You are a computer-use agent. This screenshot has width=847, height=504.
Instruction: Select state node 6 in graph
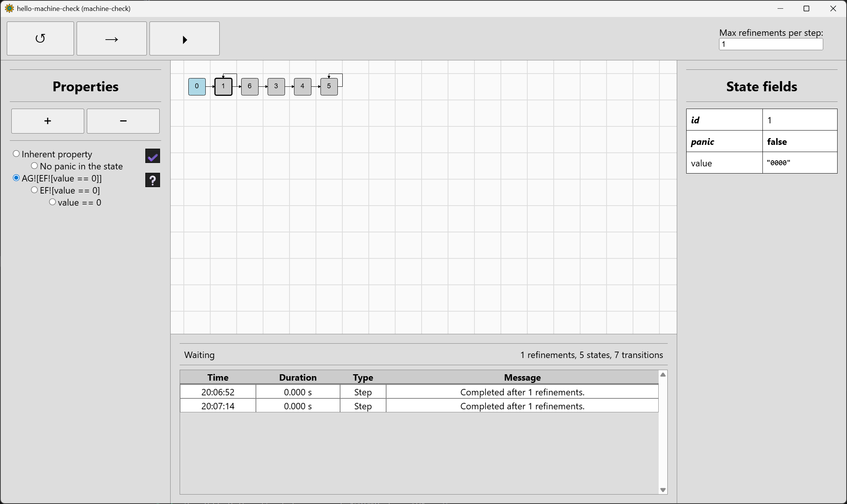(249, 86)
